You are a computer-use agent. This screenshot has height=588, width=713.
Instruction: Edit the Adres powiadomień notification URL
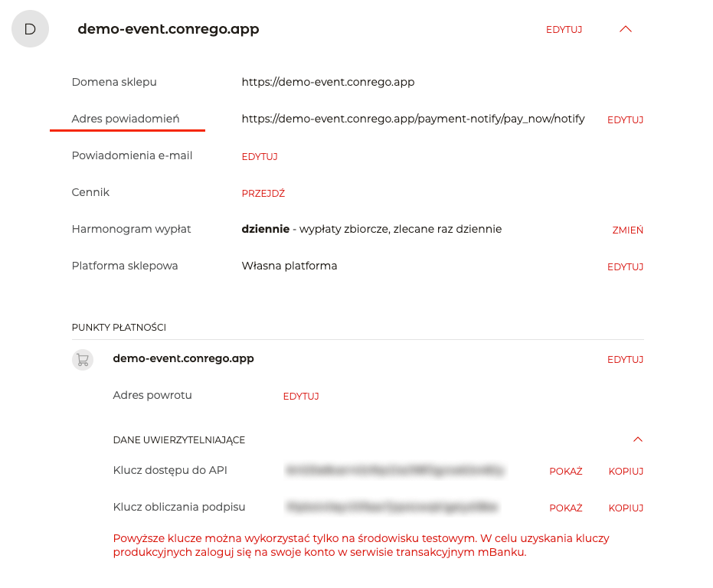tap(625, 120)
